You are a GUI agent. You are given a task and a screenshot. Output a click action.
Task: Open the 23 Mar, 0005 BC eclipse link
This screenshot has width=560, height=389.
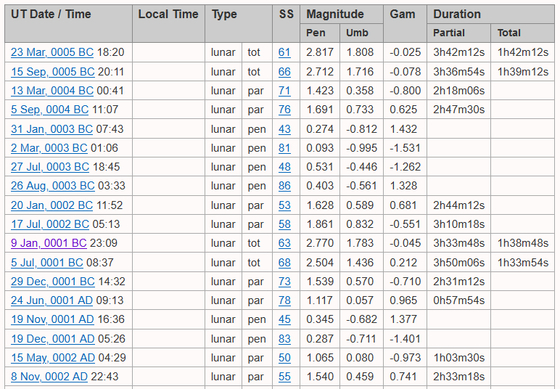52,52
